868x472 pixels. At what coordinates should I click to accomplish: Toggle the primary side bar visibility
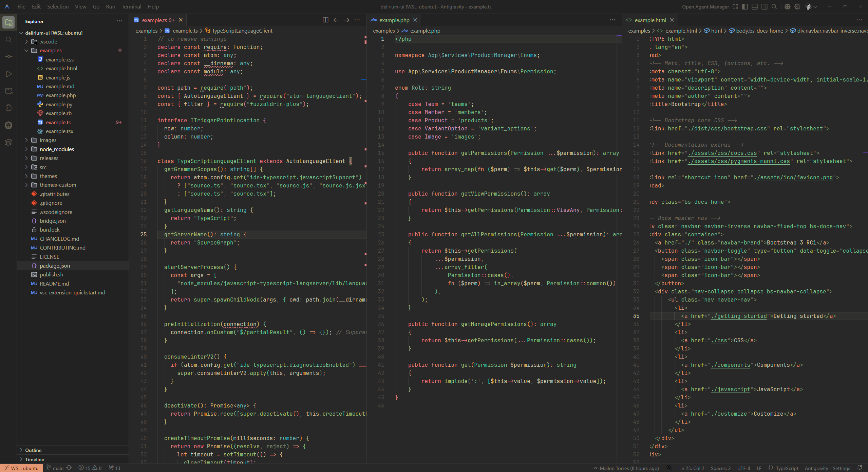click(x=745, y=6)
